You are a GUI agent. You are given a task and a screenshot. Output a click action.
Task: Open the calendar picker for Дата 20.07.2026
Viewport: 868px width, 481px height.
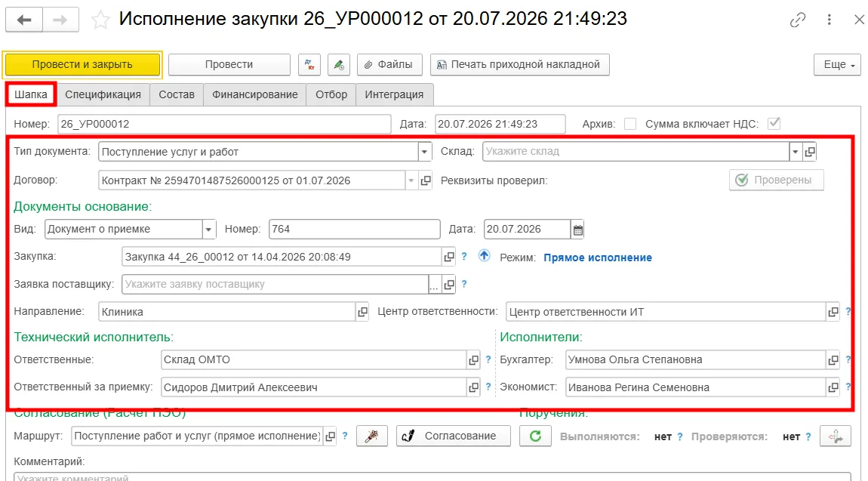[x=577, y=229]
